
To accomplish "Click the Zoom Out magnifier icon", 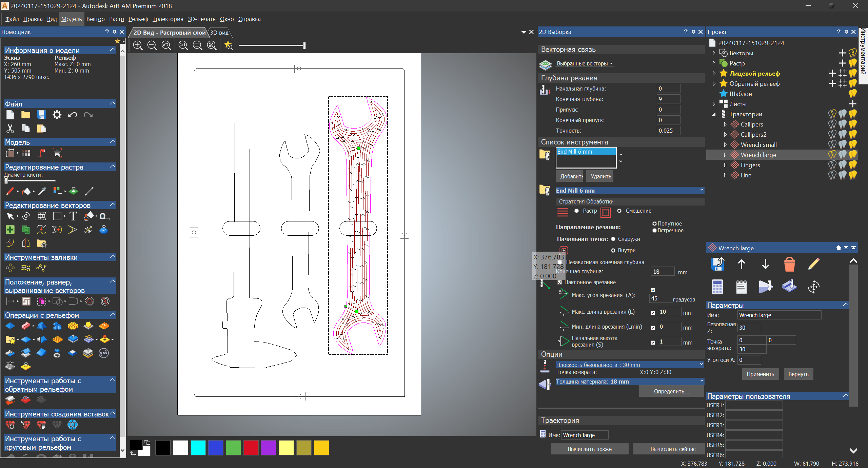I will [152, 45].
